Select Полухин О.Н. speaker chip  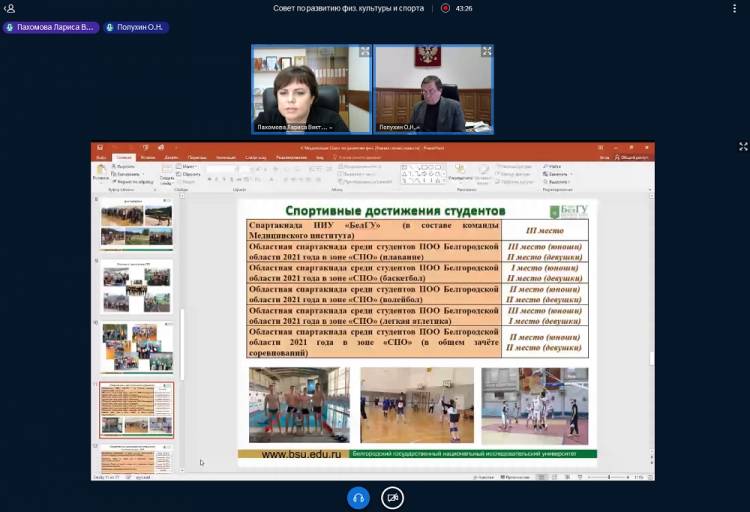pos(136,27)
